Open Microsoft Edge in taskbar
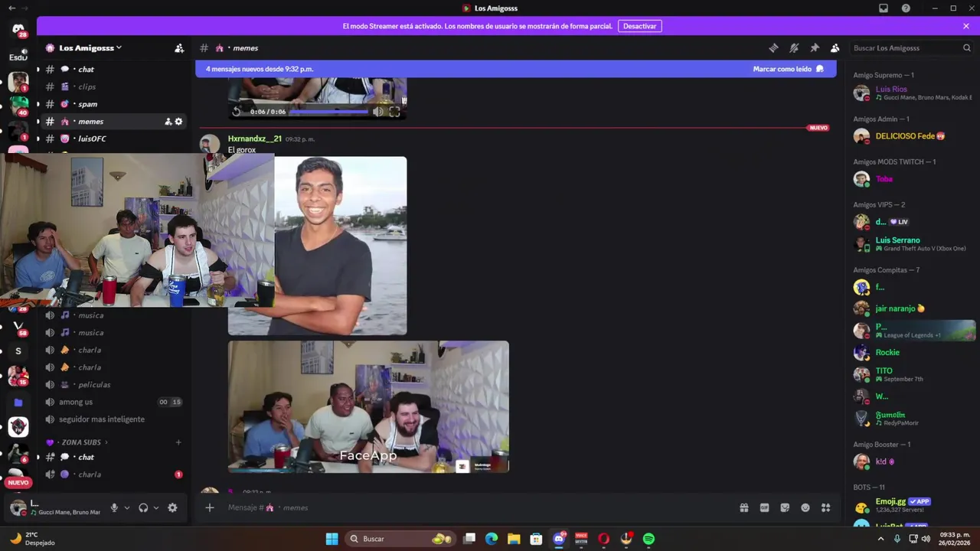 492,539
